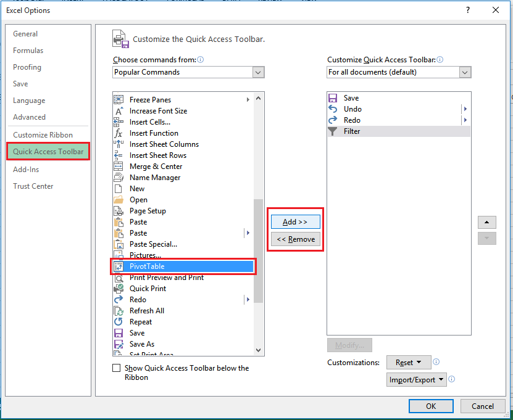Viewport: 513px width, 420px height.
Task: Select the Save As icon
Action: (x=119, y=344)
